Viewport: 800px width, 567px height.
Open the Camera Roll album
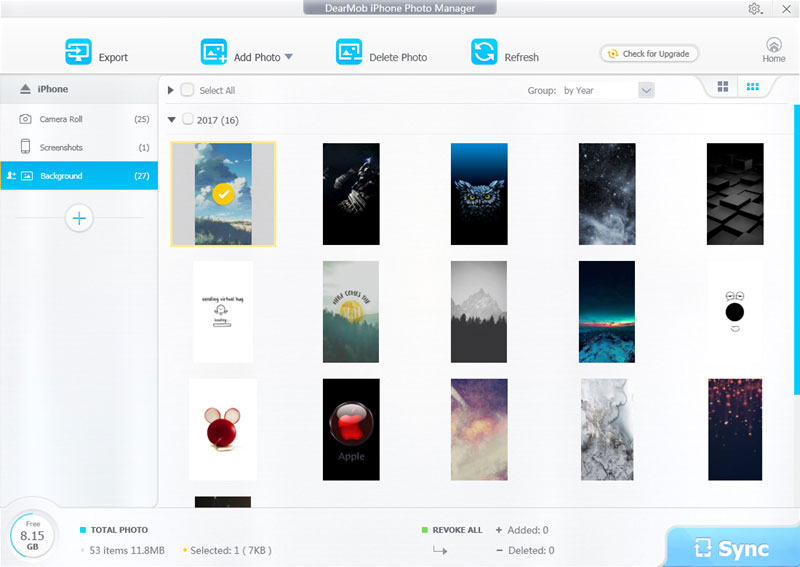point(61,119)
